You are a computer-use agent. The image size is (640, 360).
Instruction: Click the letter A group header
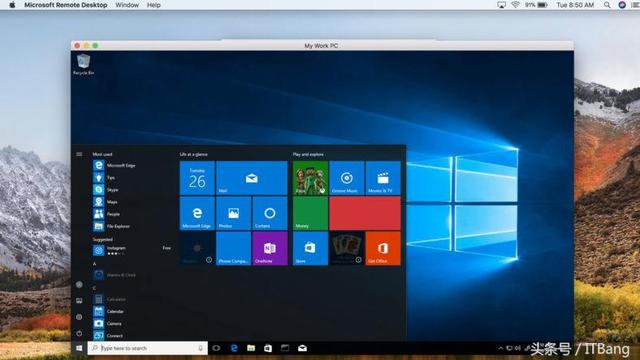(94, 264)
